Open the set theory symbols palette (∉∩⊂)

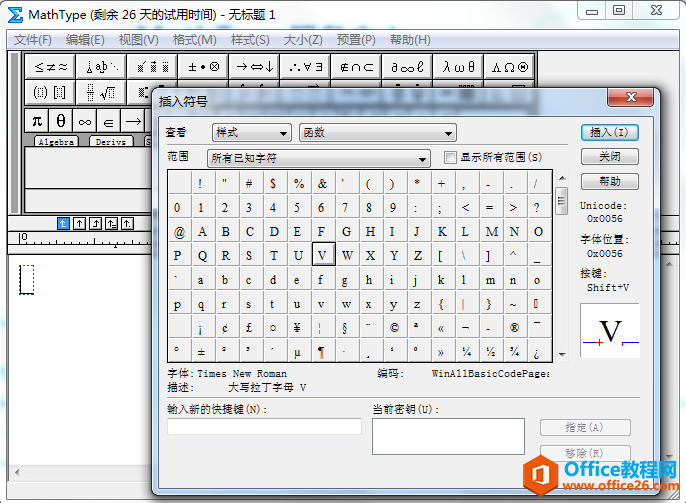(357, 67)
